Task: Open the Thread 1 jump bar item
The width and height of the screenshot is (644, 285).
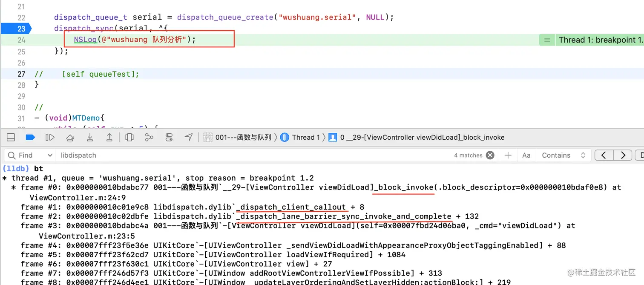Action: (x=300, y=137)
